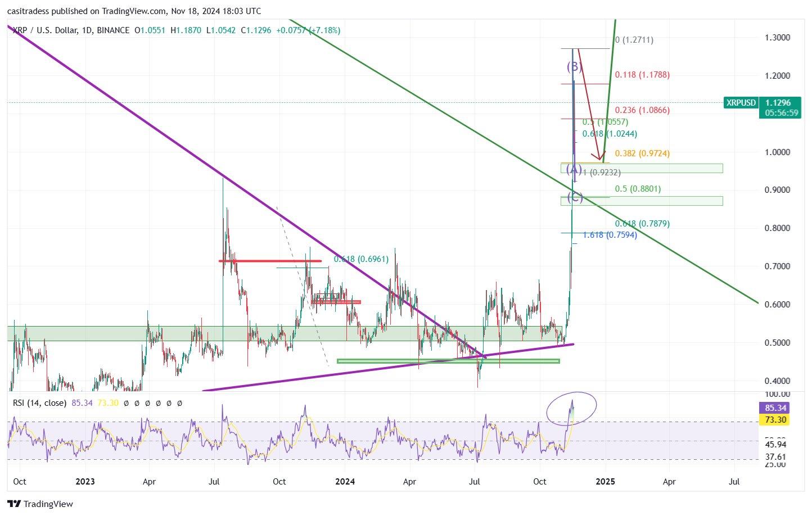Select the (C) wave label
This screenshot has height=516, width=812.
click(574, 197)
